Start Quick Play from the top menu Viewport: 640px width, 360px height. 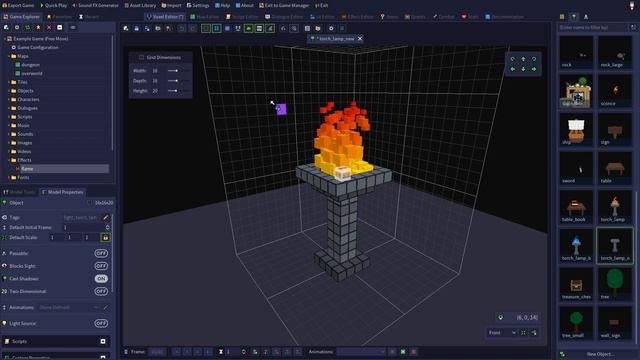pos(53,5)
